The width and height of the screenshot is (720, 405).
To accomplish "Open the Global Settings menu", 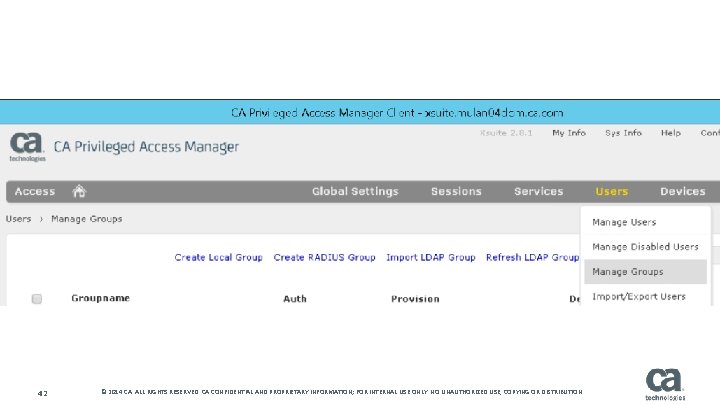I will click(x=355, y=191).
